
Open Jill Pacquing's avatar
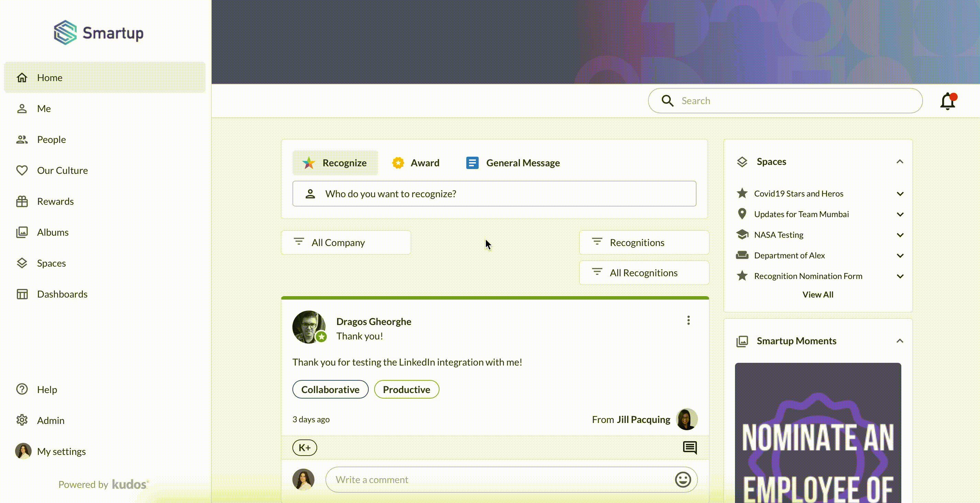point(687,419)
